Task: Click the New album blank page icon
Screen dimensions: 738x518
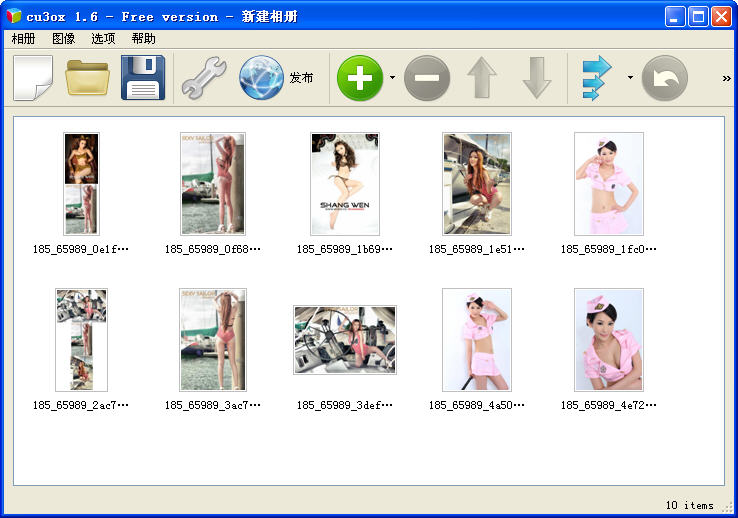Action: [33, 78]
